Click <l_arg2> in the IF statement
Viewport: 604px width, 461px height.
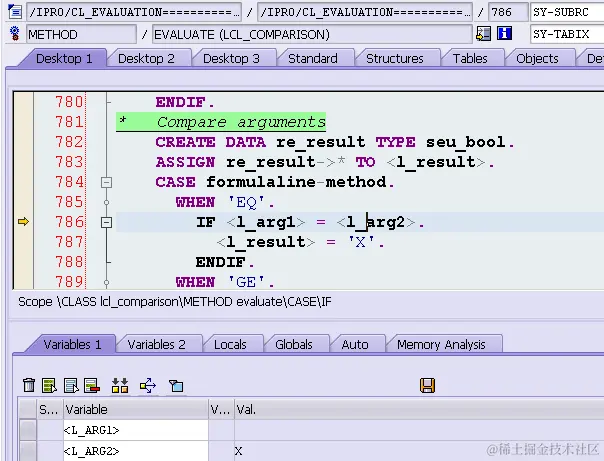pos(376,222)
